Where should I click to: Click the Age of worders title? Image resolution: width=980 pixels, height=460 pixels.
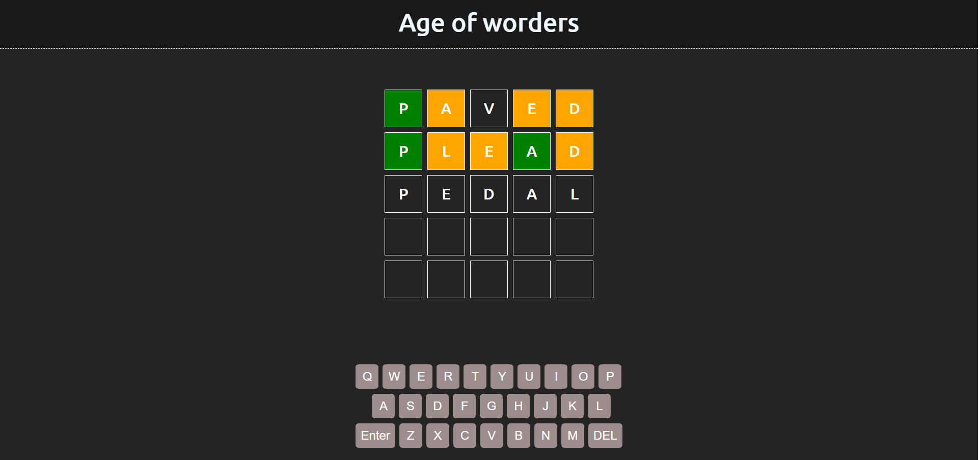click(x=488, y=23)
